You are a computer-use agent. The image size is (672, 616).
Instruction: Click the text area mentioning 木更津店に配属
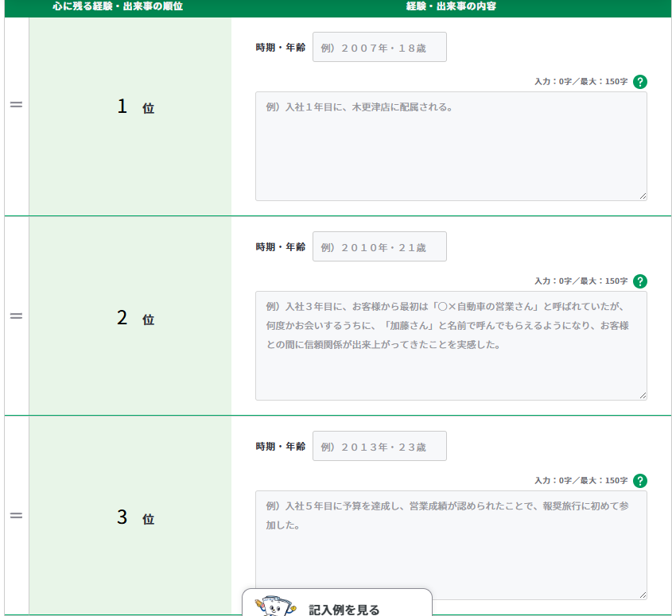450,147
